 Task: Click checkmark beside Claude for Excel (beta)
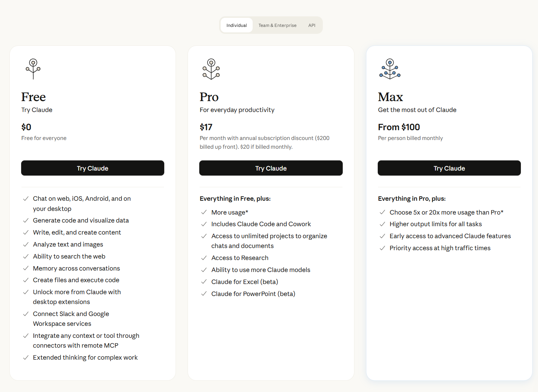tap(204, 282)
